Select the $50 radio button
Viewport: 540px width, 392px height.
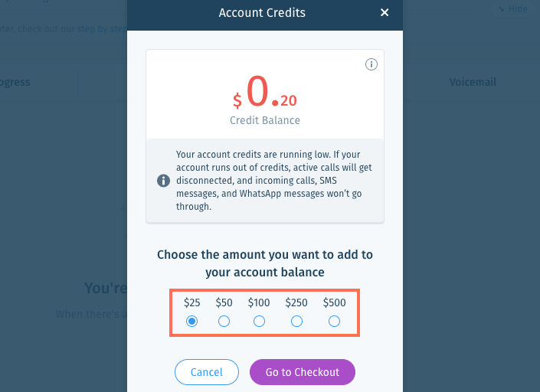pos(224,321)
